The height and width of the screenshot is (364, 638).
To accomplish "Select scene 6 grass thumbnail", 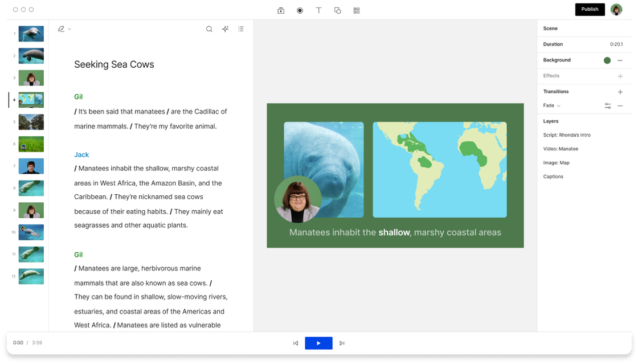I will pos(31,144).
